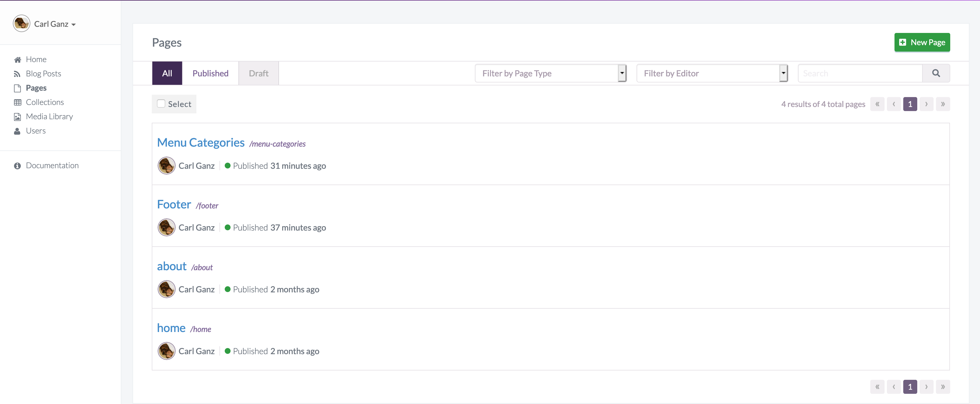Click the avatar in about row
The image size is (980, 404).
coord(166,289)
